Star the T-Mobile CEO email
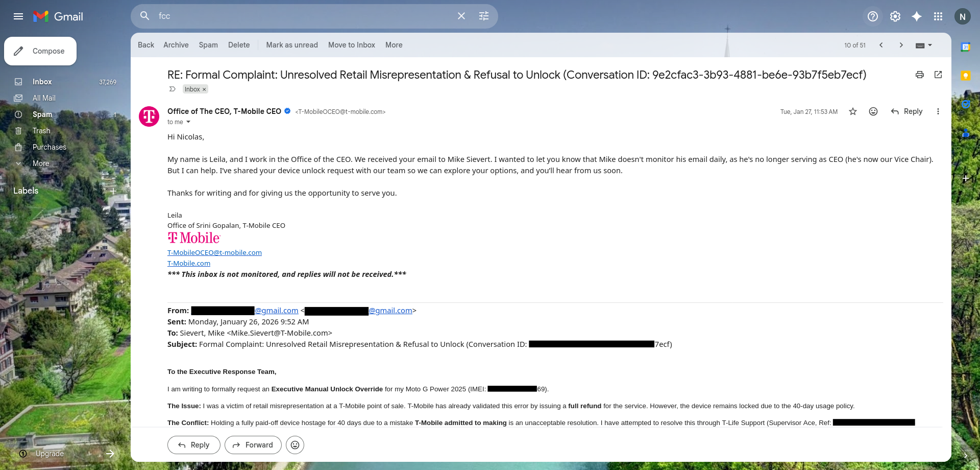This screenshot has height=470, width=980. (853, 111)
